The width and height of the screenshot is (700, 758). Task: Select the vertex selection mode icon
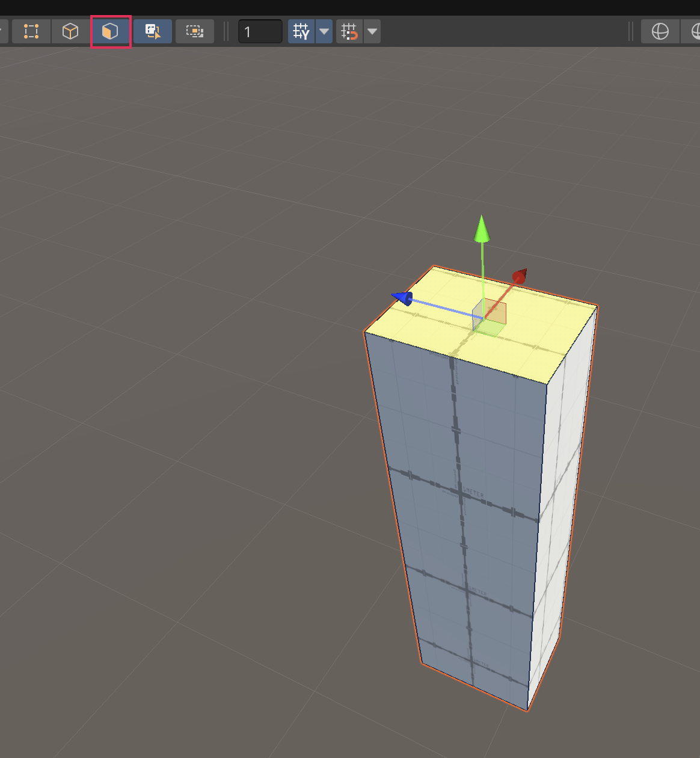[x=31, y=31]
